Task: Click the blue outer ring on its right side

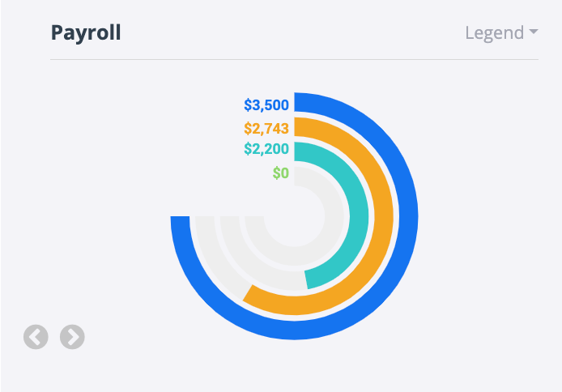Action: (x=409, y=216)
